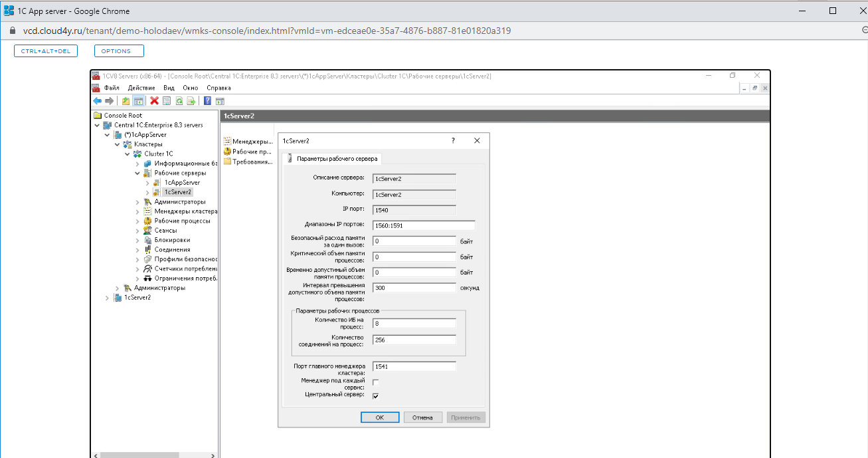
Task: Click the Блокировки lock icon in the tree
Action: tap(147, 240)
